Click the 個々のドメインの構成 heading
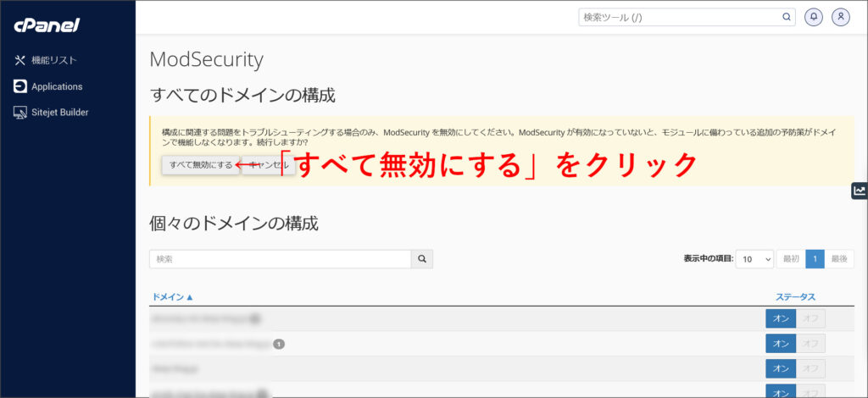The image size is (868, 398). pos(234,224)
